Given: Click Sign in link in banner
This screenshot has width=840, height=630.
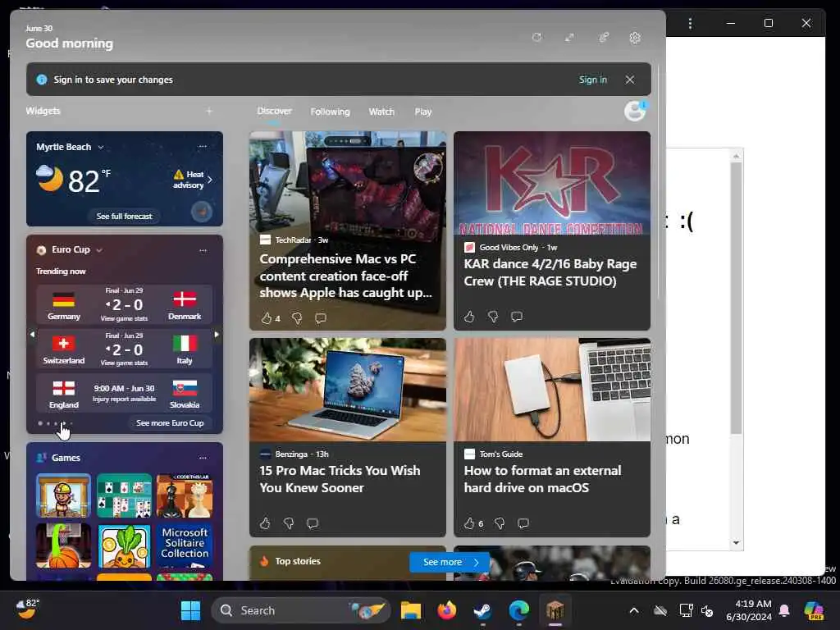Looking at the screenshot, I should 592,80.
